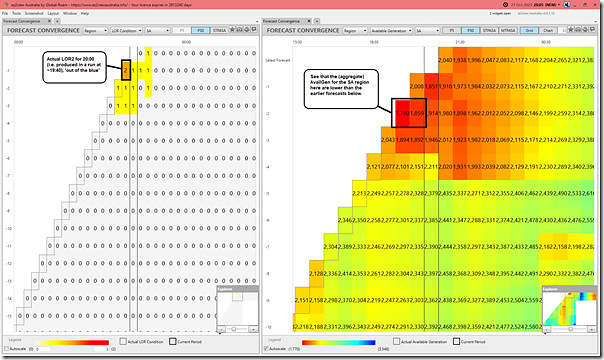The width and height of the screenshot is (604, 360).
Task: Click the speech bubble icon in left panel
Action: click(254, 30)
